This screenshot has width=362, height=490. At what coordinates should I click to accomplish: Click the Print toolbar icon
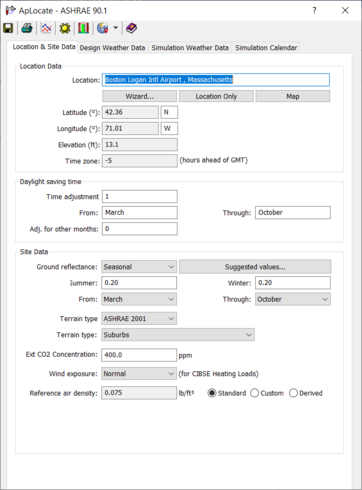[27, 28]
